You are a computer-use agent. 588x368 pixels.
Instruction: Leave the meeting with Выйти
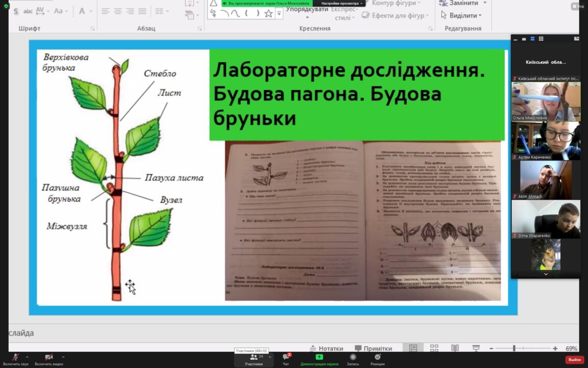coord(575,360)
